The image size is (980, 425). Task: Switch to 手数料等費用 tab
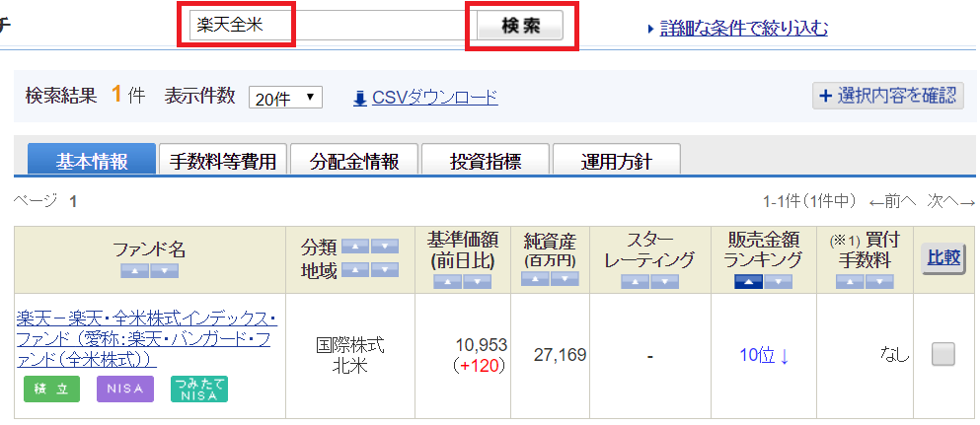coord(223,160)
